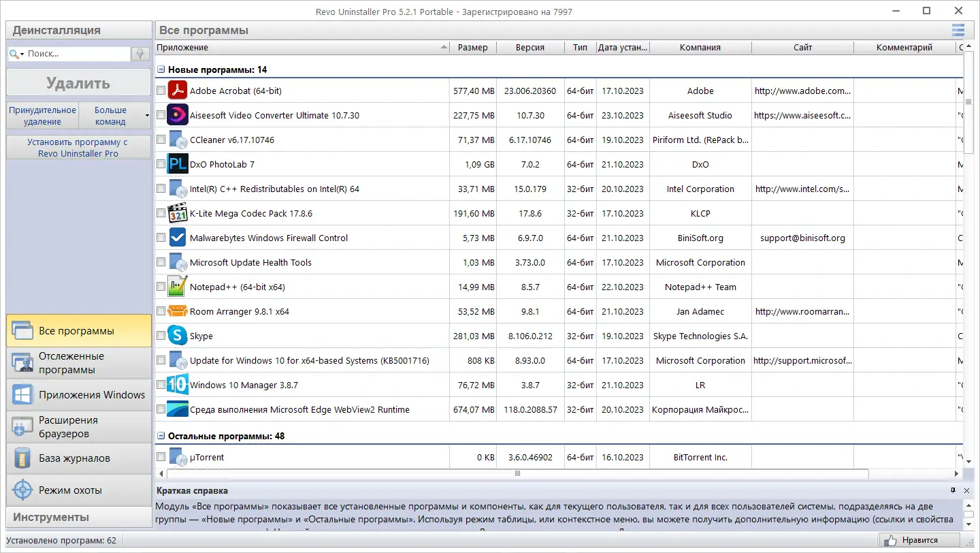The image size is (980, 553).
Task: Click the program list horizontal scrollbar thumb
Action: [x=517, y=473]
